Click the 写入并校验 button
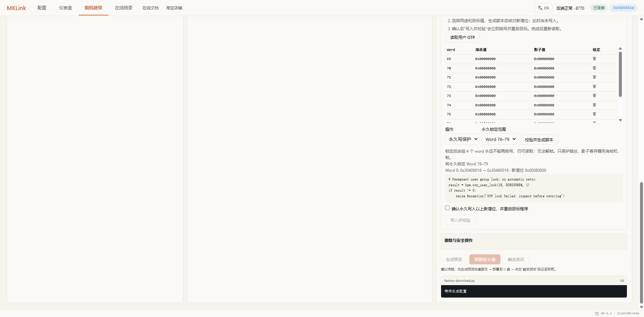Image resolution: width=644 pixels, height=317 pixels. (x=460, y=220)
